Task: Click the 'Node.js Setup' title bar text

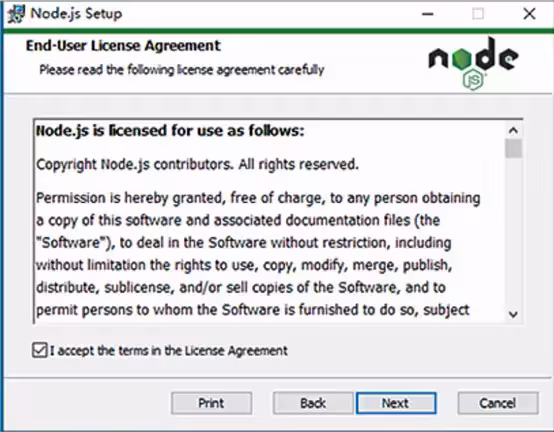Action: pos(76,14)
